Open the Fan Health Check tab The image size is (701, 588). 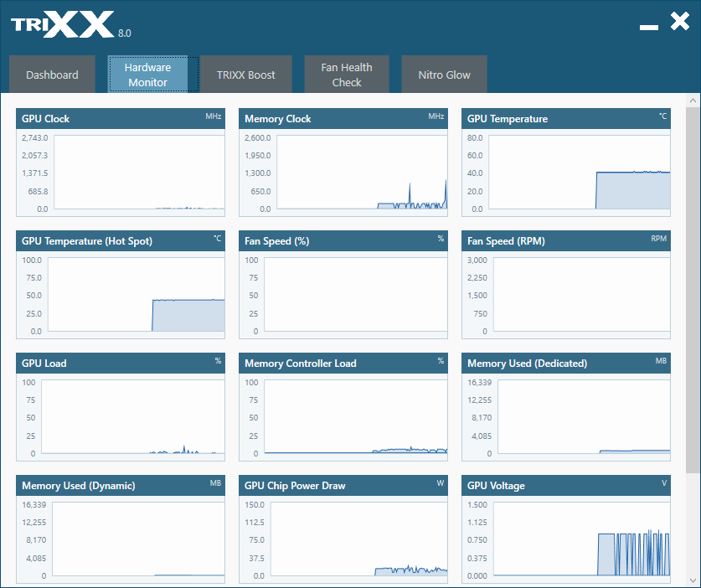pos(347,75)
